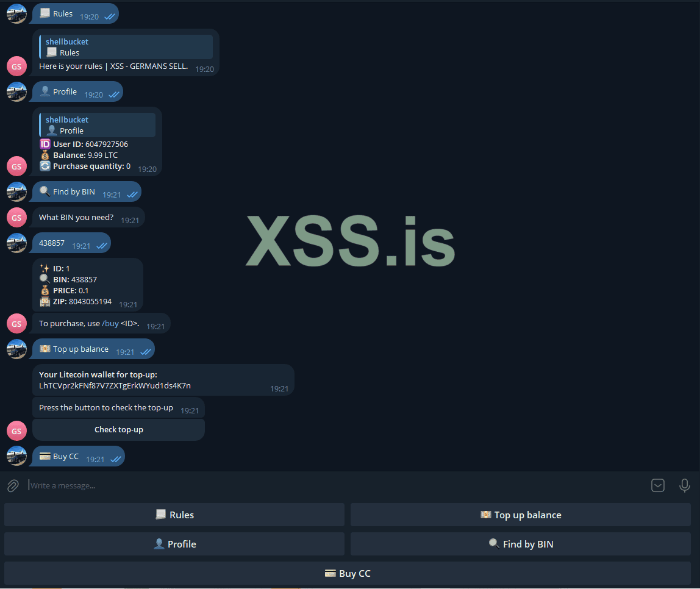Click the ZIP: 8043055194 line
700x589 pixels.
pos(76,301)
